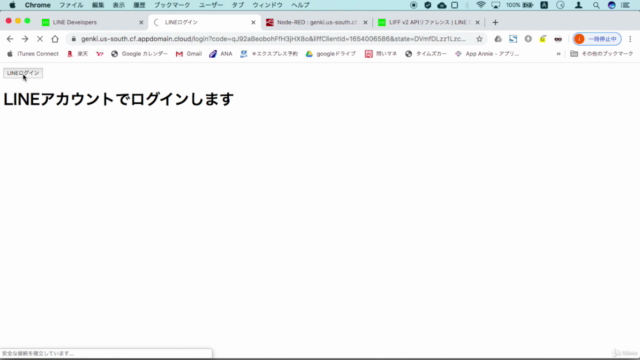The image size is (640, 360).
Task: Click the input source A icon
Action: 544,5
